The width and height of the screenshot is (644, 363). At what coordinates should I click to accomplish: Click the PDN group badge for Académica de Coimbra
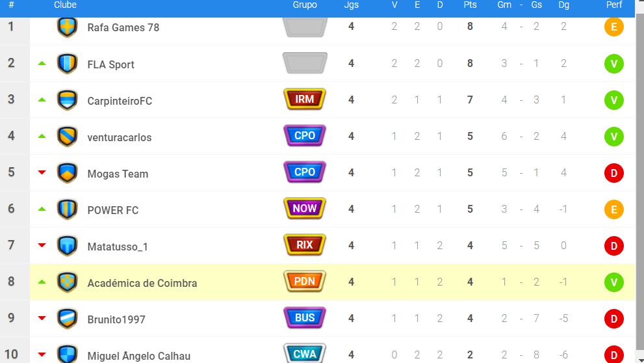(x=304, y=281)
